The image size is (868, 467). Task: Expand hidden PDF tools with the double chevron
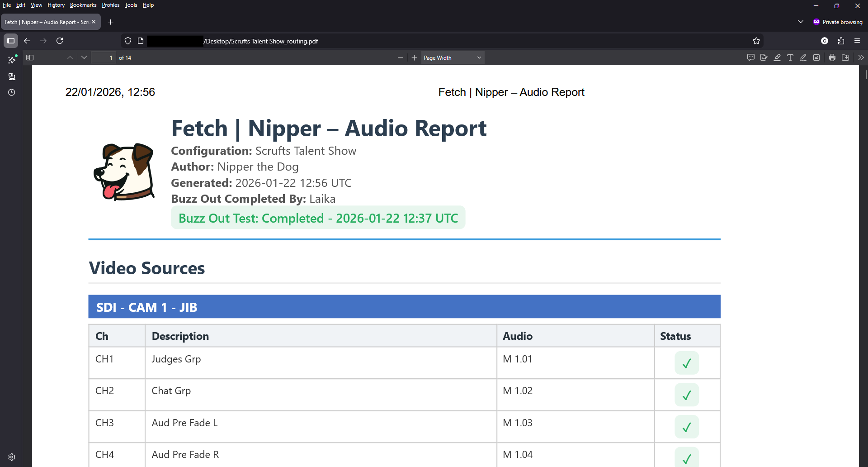[x=861, y=57]
